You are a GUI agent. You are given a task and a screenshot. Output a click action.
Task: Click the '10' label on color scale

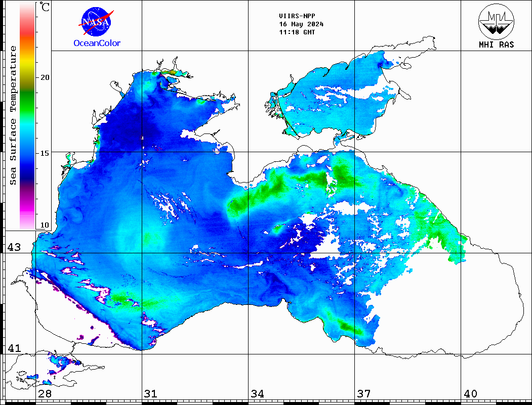[45, 225]
